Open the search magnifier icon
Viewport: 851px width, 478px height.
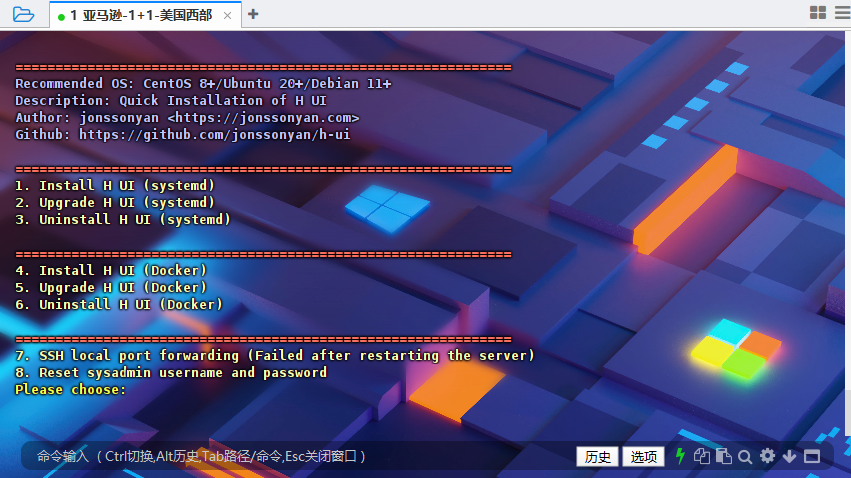click(x=745, y=456)
